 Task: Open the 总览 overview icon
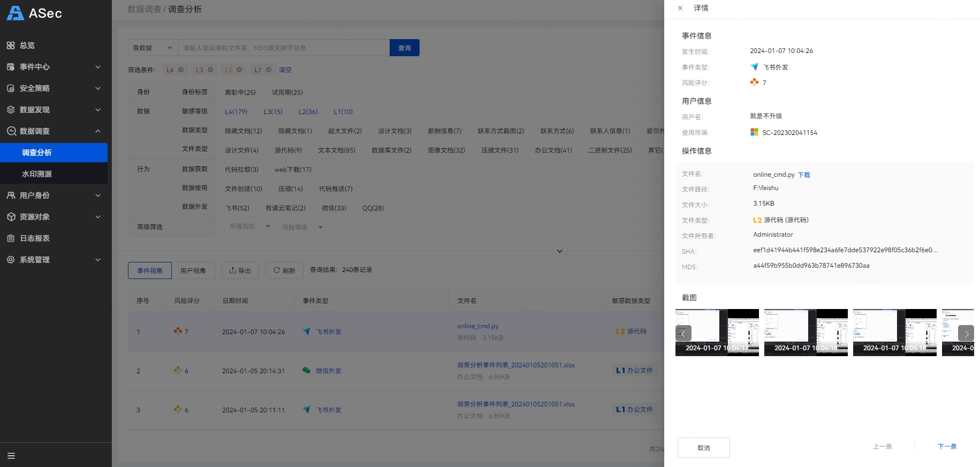(11, 46)
